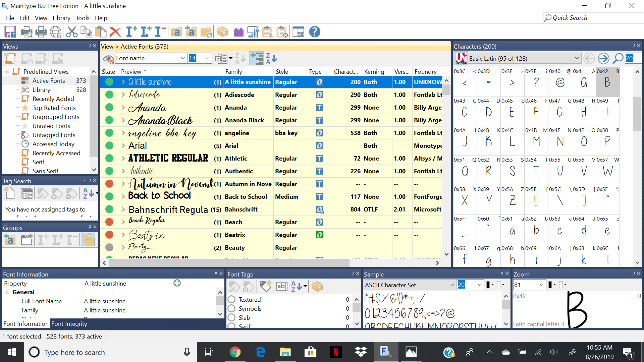Click the magnifier Find character icon in Characters panel
644x362 pixels.
618,58
